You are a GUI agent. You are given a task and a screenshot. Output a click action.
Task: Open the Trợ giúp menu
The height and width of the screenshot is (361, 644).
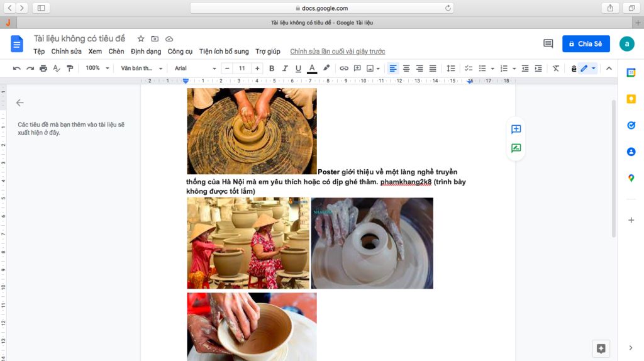[268, 52]
